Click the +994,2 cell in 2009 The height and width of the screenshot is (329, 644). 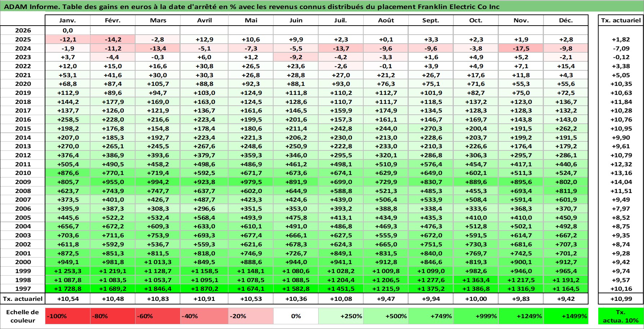[158, 182]
